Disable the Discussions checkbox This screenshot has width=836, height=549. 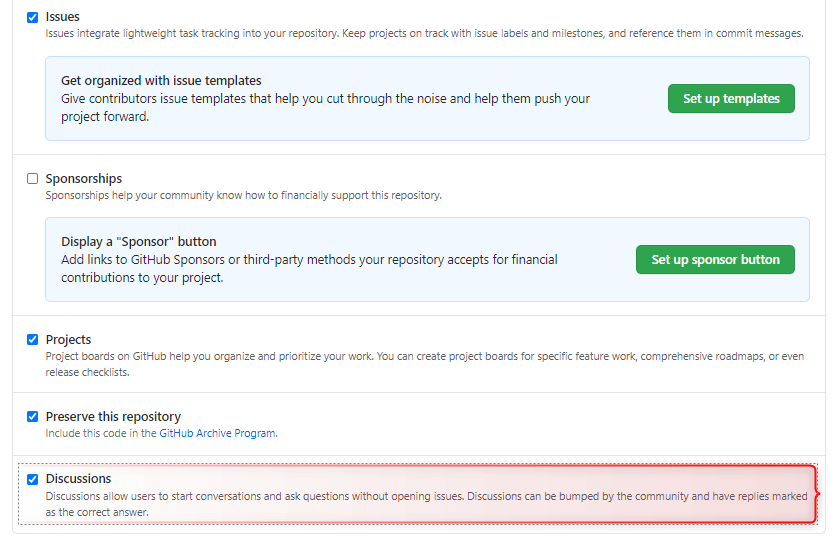coord(33,479)
